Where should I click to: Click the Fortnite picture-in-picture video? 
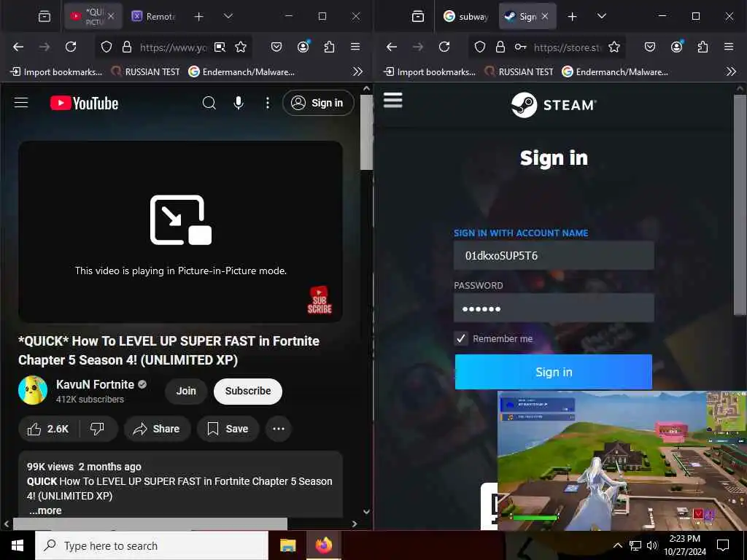[622, 461]
